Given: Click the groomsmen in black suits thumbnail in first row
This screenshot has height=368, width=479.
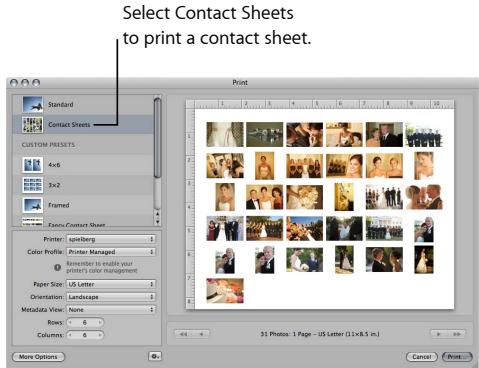Looking at the screenshot, I should point(424,134).
